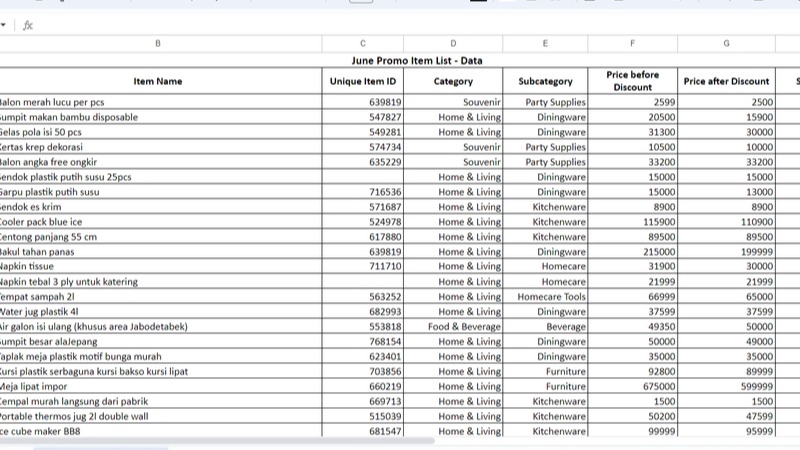
Task: Click price before discount 20500
Action: pyautogui.click(x=633, y=117)
